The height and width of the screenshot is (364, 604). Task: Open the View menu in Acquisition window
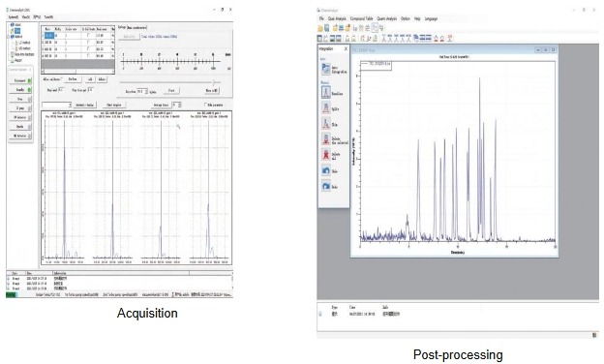pos(26,17)
